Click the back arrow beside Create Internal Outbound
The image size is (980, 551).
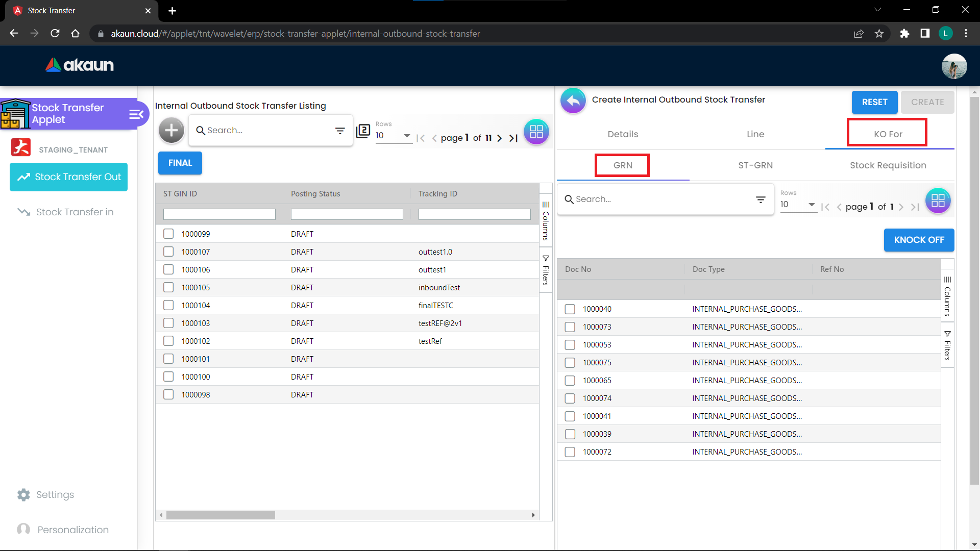(x=573, y=101)
